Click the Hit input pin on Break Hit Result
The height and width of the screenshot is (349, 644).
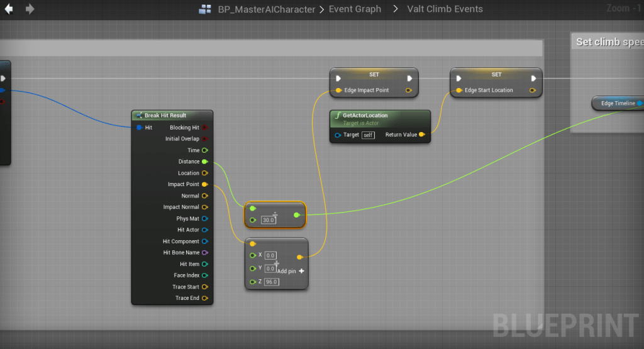pyautogui.click(x=139, y=128)
